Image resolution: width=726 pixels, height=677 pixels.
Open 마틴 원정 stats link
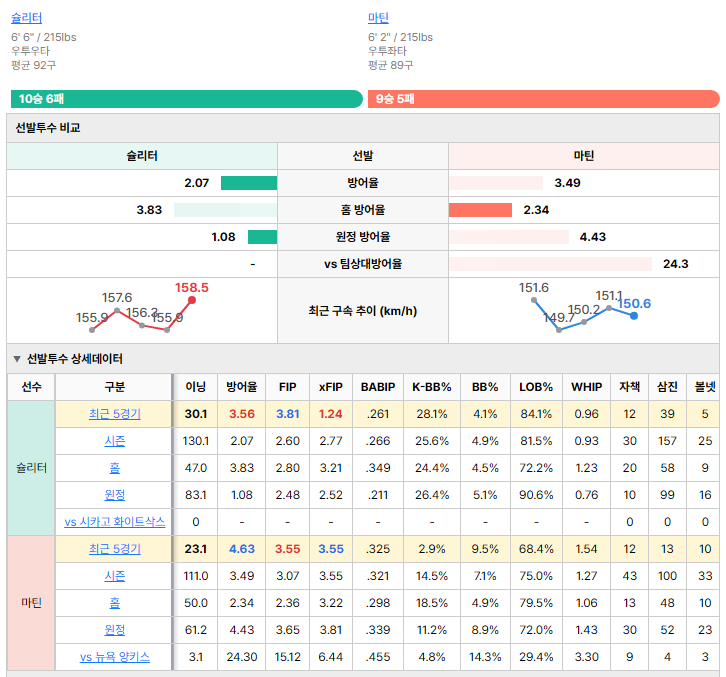114,630
